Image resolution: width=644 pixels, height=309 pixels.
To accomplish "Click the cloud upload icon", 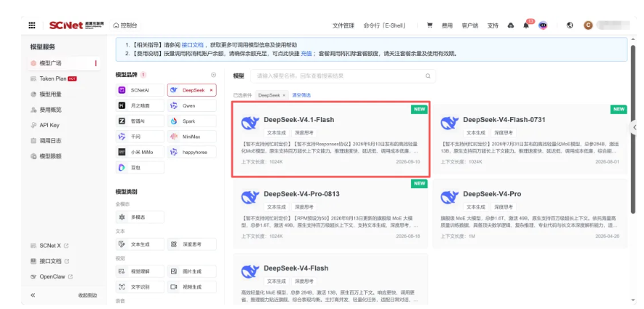I will (x=511, y=25).
